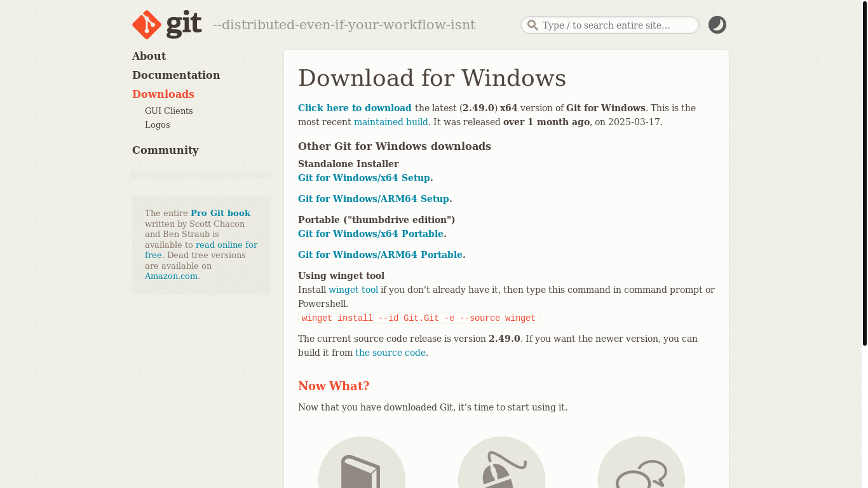Click the magnifier icon in the search box
This screenshot has width=868, height=488.
point(532,25)
